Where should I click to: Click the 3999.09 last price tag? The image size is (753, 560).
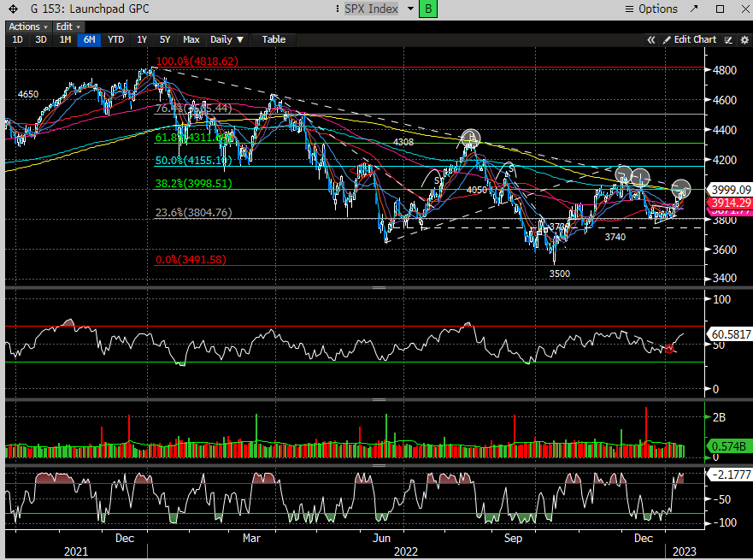click(731, 190)
